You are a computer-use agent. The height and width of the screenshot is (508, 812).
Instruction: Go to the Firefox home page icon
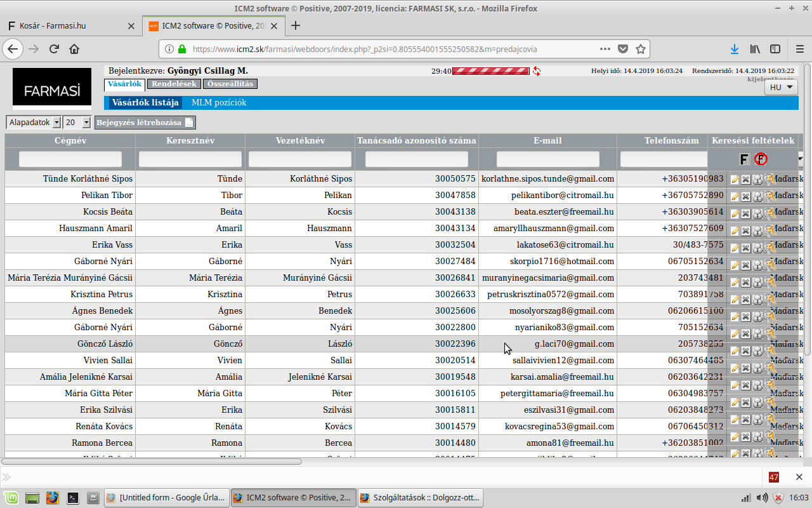(74, 49)
